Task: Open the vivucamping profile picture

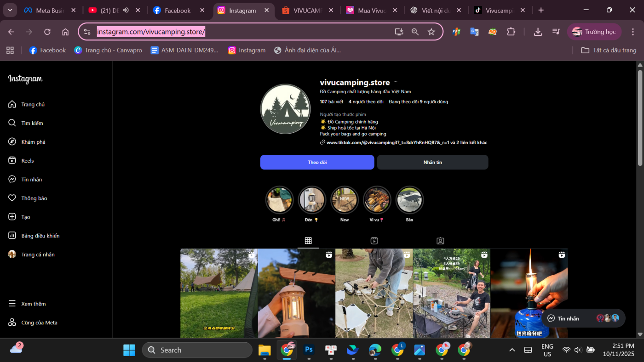Action: [285, 109]
